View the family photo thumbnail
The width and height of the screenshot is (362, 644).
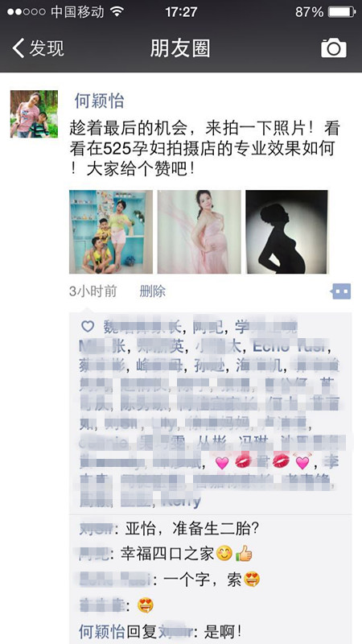pyautogui.click(x=111, y=232)
